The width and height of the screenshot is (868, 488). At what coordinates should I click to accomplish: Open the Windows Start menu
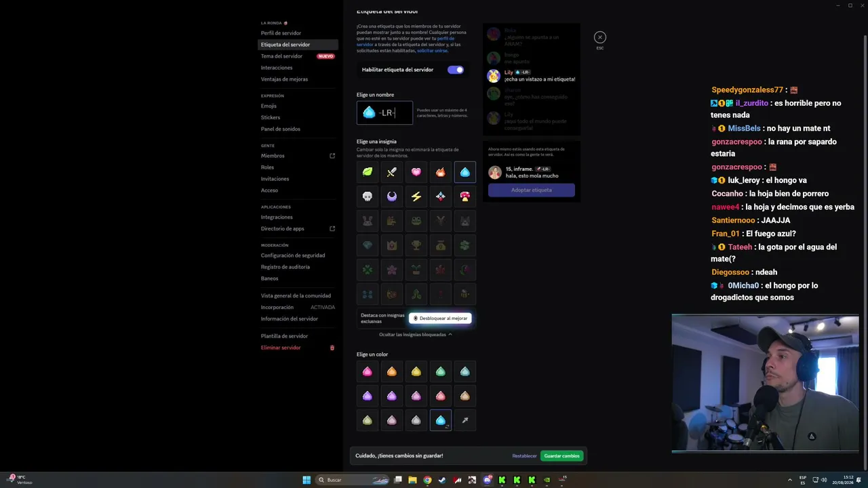(307, 480)
